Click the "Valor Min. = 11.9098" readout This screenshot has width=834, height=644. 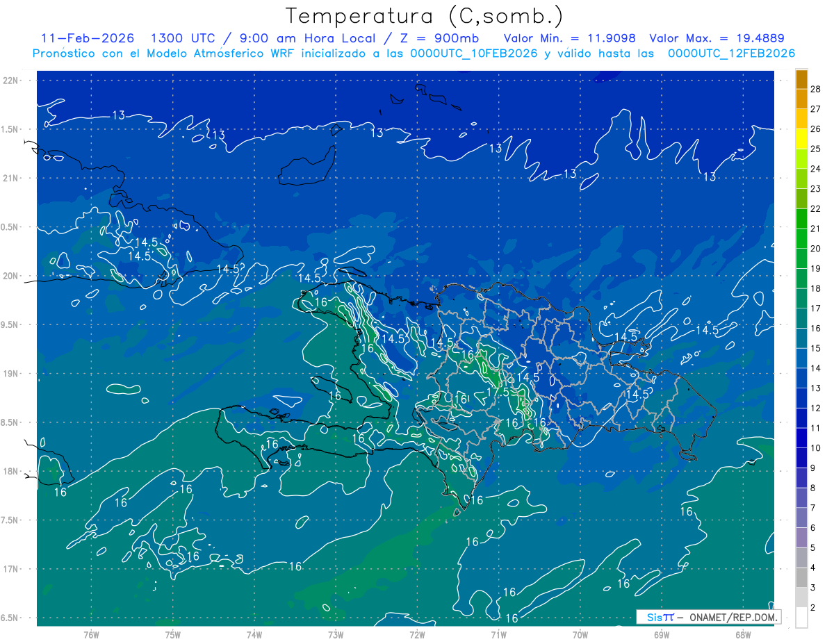[x=569, y=38]
